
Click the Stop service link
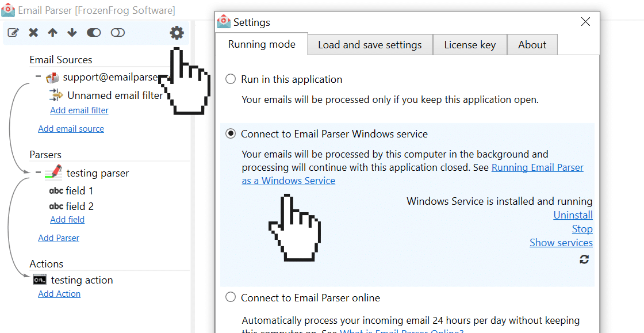tap(582, 229)
